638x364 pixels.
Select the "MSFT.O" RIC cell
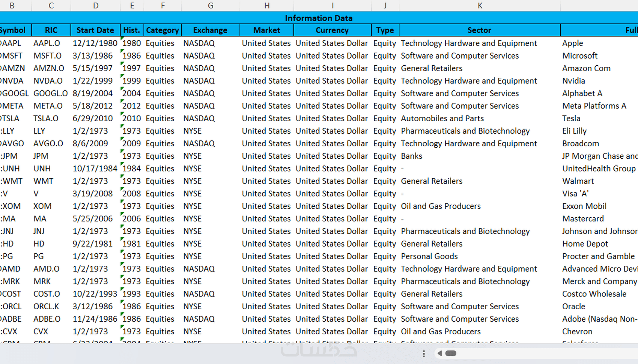point(51,56)
